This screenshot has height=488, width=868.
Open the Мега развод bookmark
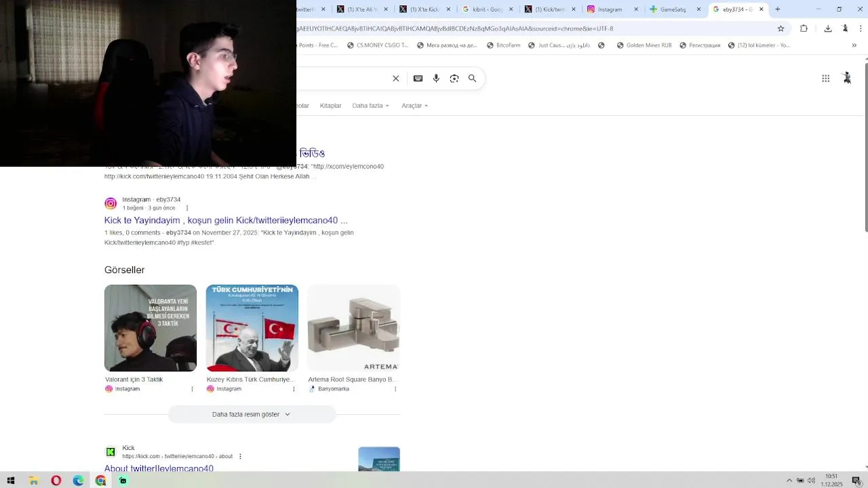tap(446, 45)
